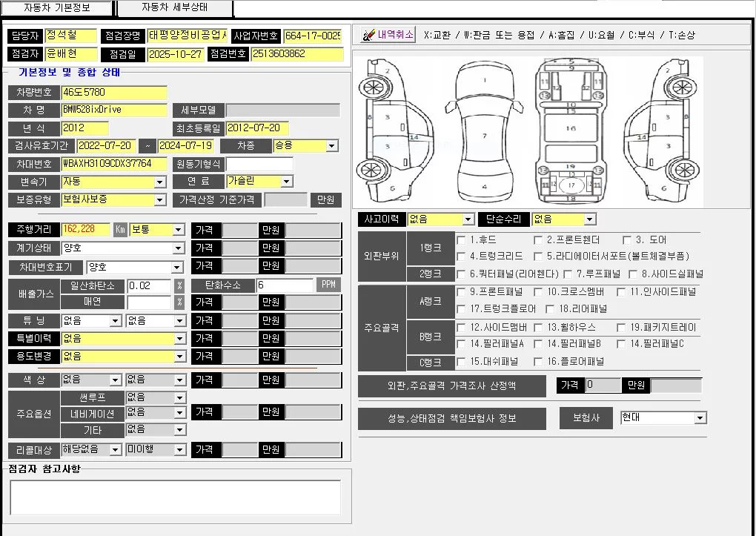
Task: Switch to the 자동차 세부상태 tab
Action: point(174,8)
